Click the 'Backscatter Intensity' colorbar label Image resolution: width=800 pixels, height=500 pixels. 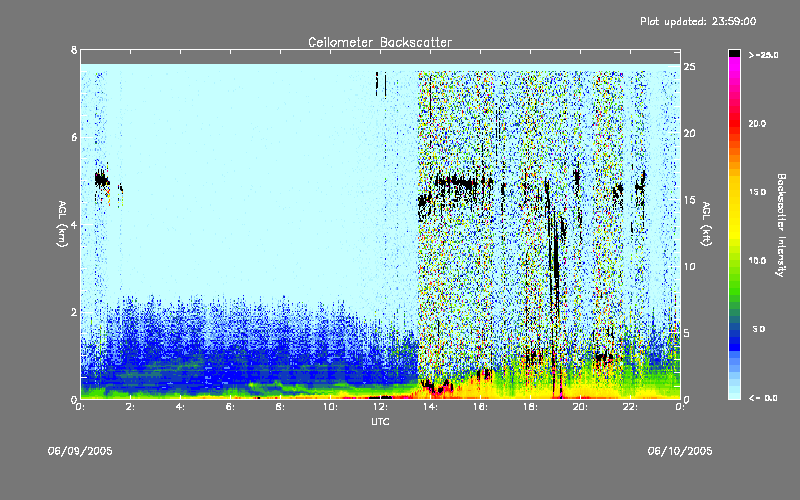pyautogui.click(x=781, y=225)
